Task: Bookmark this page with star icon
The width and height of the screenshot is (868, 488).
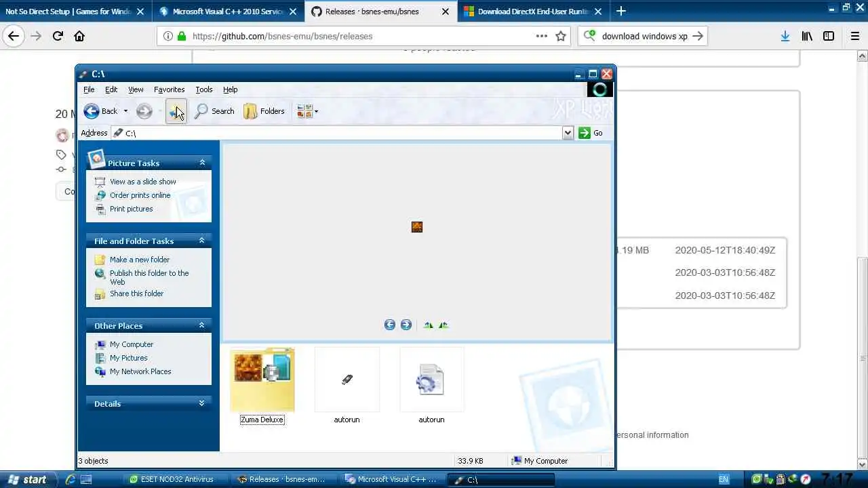Action: click(x=561, y=36)
